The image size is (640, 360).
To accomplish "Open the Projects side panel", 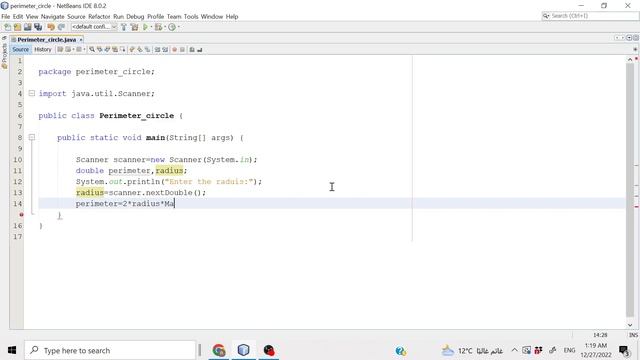I will 4,56.
